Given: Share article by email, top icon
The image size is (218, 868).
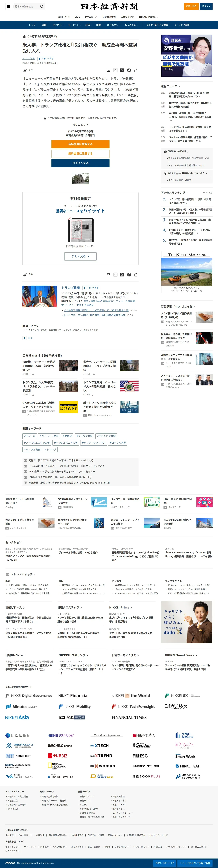Looking at the screenshot, I should 109,70.
